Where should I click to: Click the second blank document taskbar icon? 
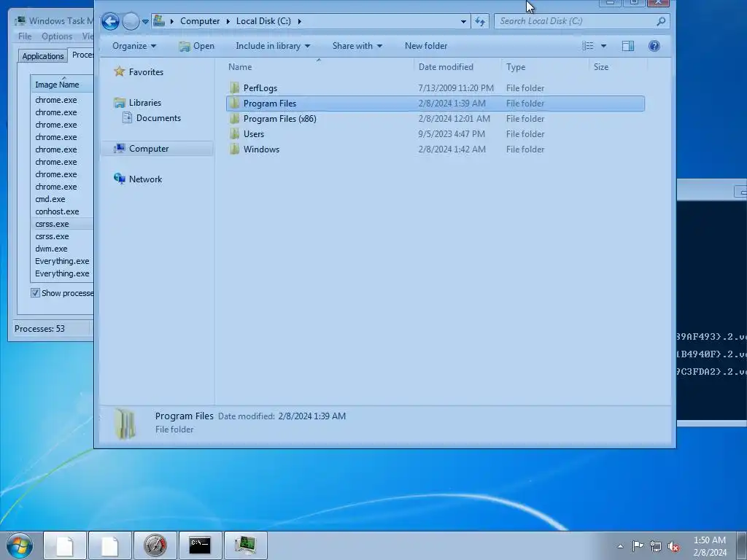click(x=109, y=545)
